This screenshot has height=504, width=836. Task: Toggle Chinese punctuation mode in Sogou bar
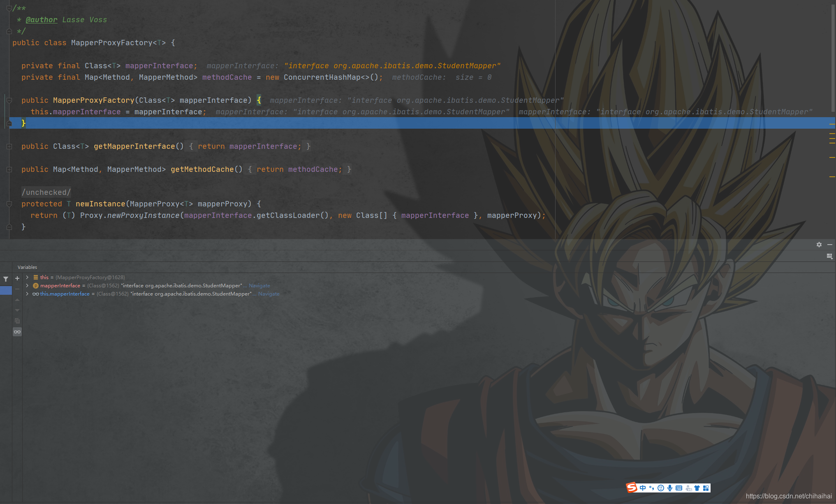point(651,488)
